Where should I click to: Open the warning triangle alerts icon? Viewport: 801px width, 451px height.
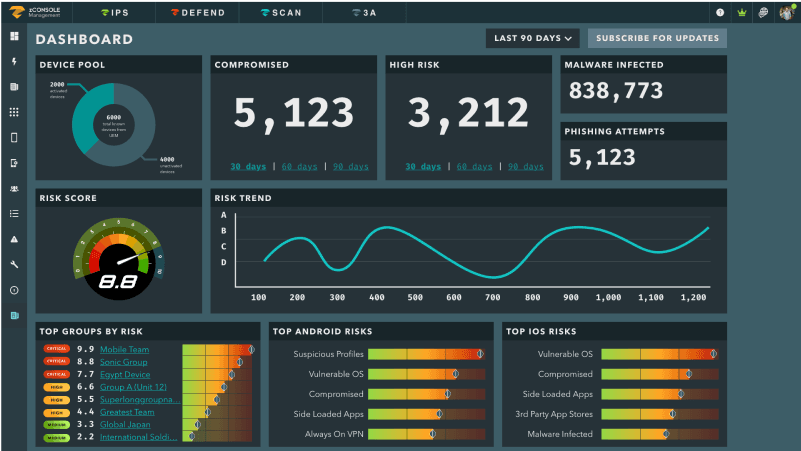[14, 240]
